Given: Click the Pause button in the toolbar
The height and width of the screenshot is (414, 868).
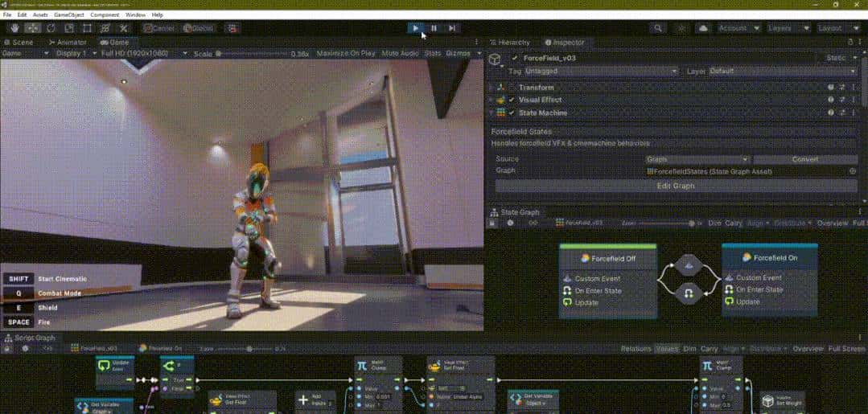Looking at the screenshot, I should (434, 28).
